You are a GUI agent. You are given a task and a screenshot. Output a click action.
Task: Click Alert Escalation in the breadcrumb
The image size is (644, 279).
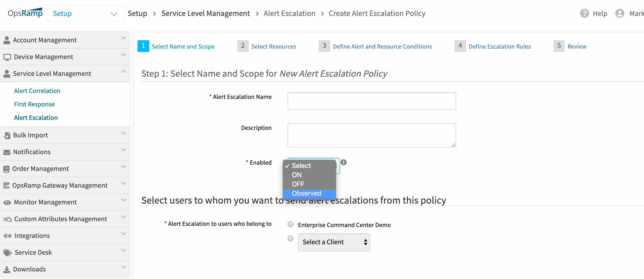coord(290,13)
